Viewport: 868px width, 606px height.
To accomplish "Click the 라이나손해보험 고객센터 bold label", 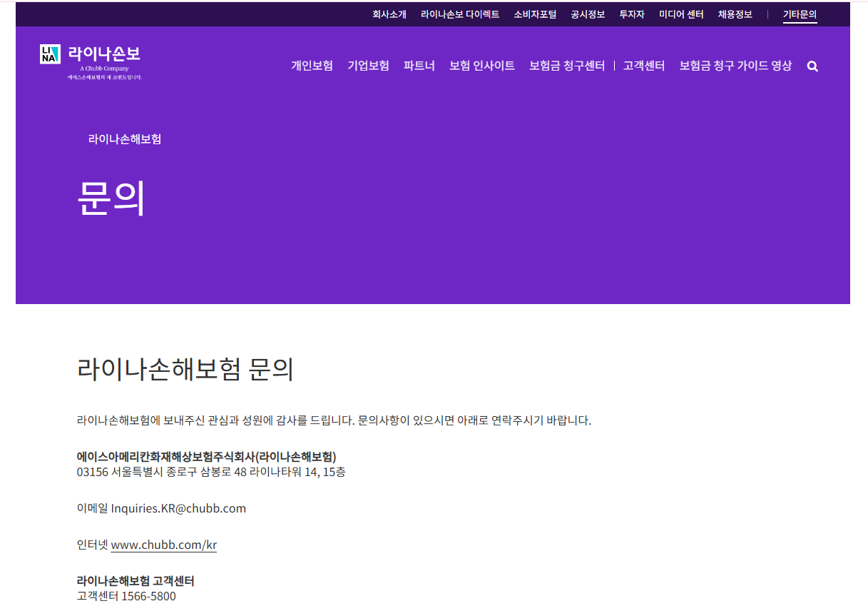I will coord(136,580).
